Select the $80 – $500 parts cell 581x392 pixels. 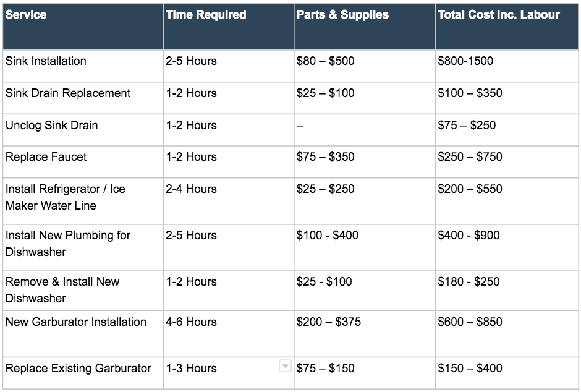click(x=365, y=66)
